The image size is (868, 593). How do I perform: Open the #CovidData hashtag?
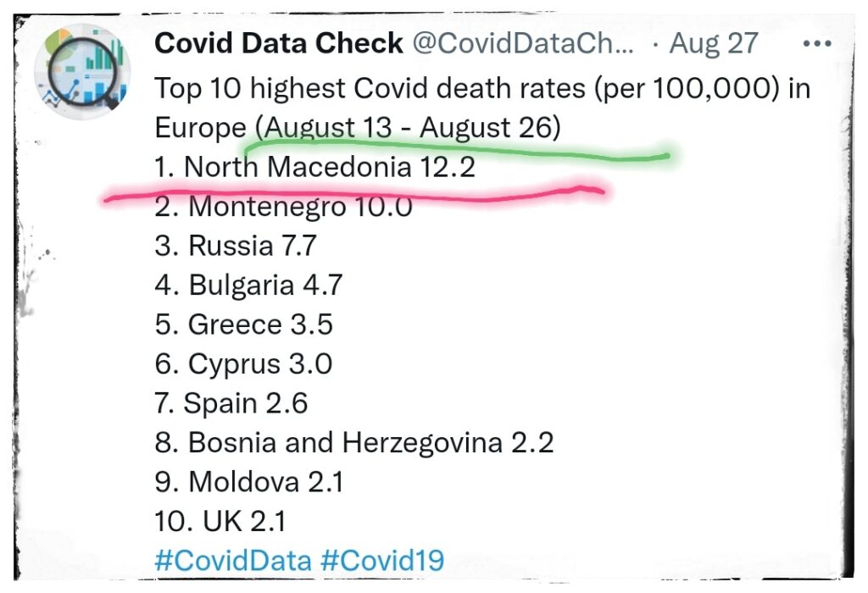point(232,559)
